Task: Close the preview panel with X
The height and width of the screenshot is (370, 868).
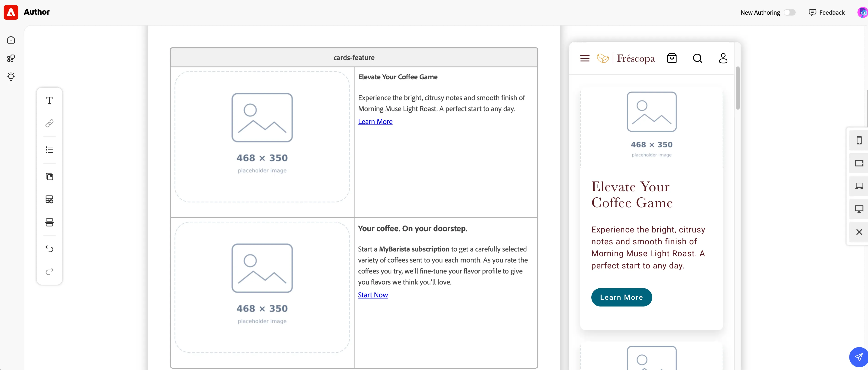Action: (x=859, y=232)
